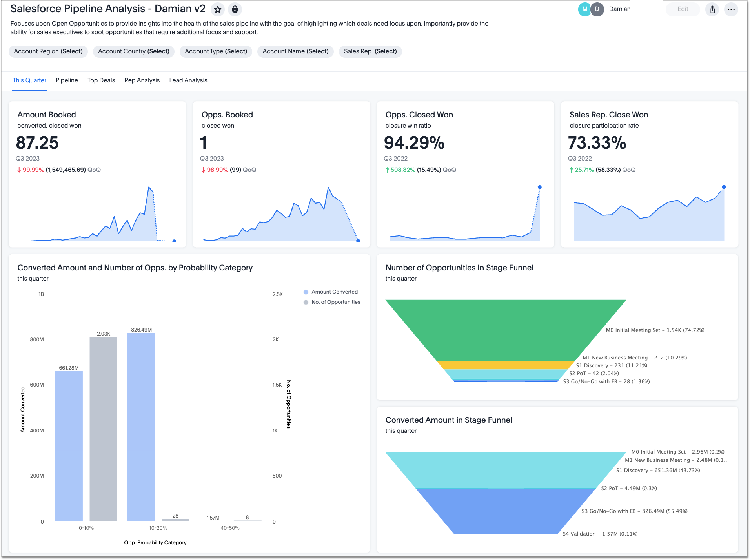Click the S1 Discovery – 231 (11.21%) label
The image size is (750, 560).
(612, 366)
